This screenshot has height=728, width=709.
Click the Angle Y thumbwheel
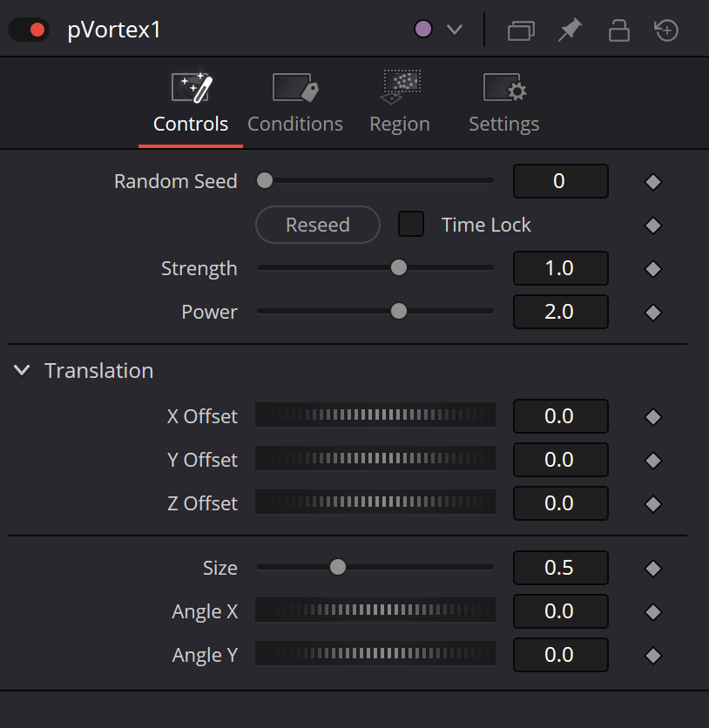coord(375,653)
